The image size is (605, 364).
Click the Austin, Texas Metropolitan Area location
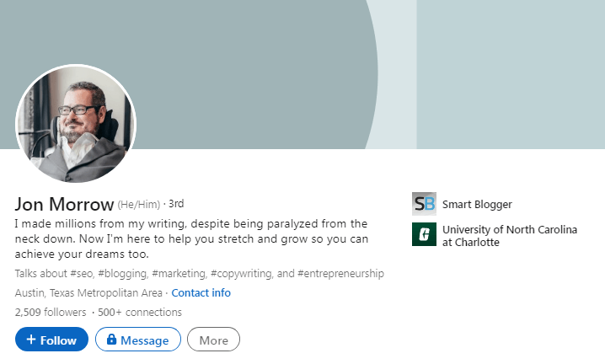(89, 293)
